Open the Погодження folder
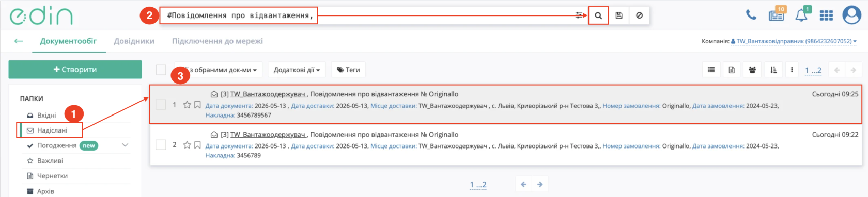Image resolution: width=868 pixels, height=197 pixels. click(57, 145)
